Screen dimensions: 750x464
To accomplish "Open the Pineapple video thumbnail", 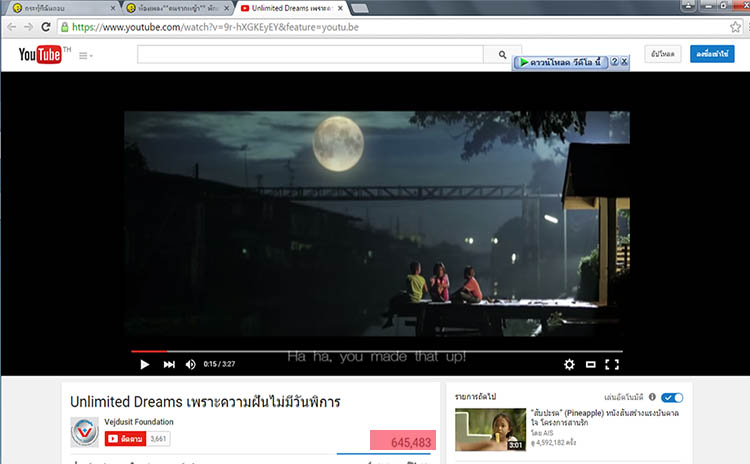I will pyautogui.click(x=490, y=429).
